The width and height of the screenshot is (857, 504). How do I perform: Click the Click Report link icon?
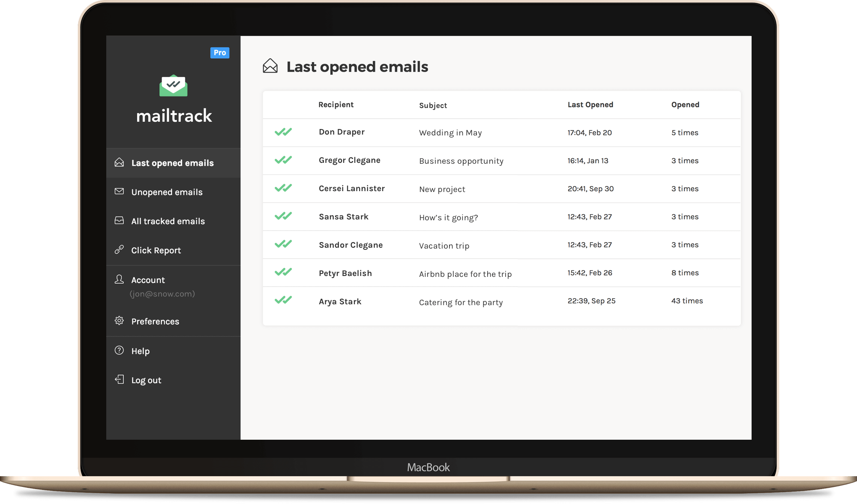(119, 249)
